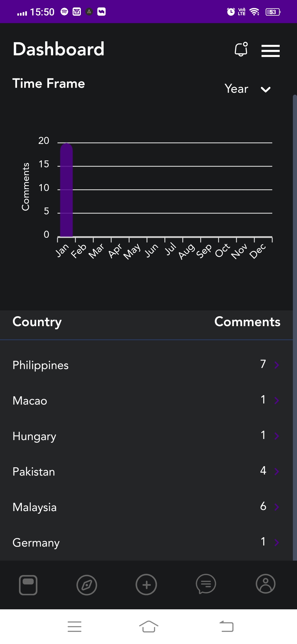Click the Comments column header
Image resolution: width=297 pixels, height=644 pixels.
pyautogui.click(x=247, y=322)
